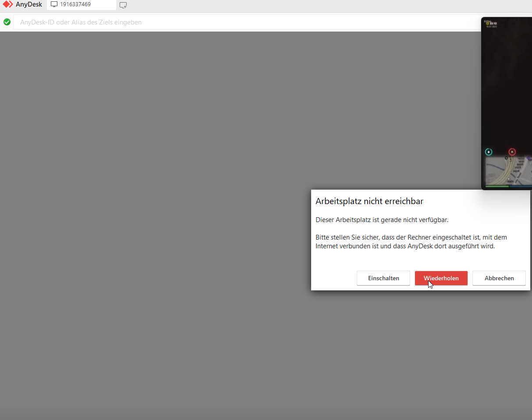Click the green connection status checkmark
The width and height of the screenshot is (532, 420).
pos(7,22)
